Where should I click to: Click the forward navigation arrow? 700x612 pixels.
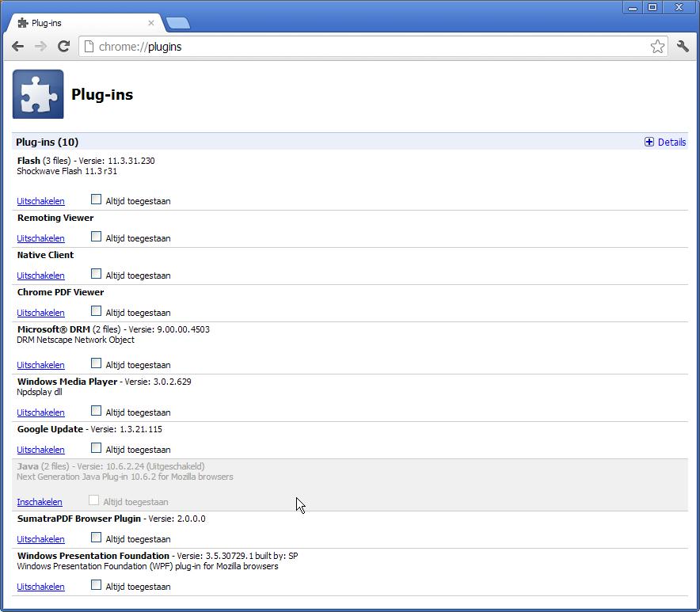40,47
